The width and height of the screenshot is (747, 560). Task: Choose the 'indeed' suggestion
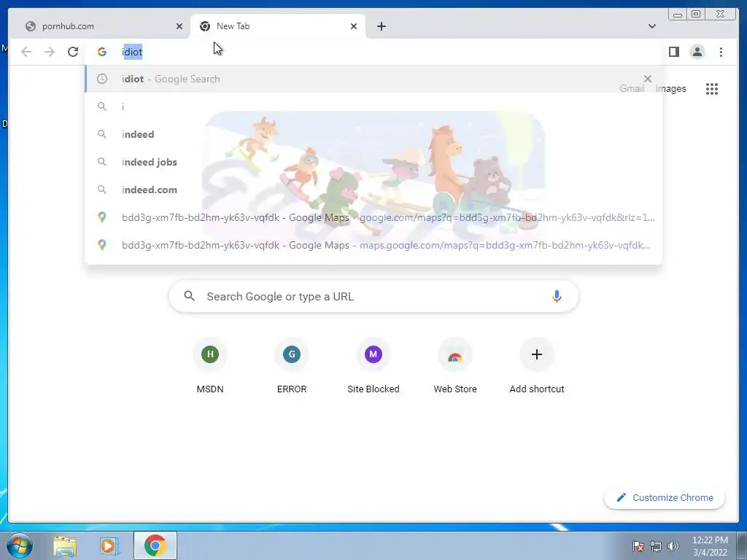(373, 134)
